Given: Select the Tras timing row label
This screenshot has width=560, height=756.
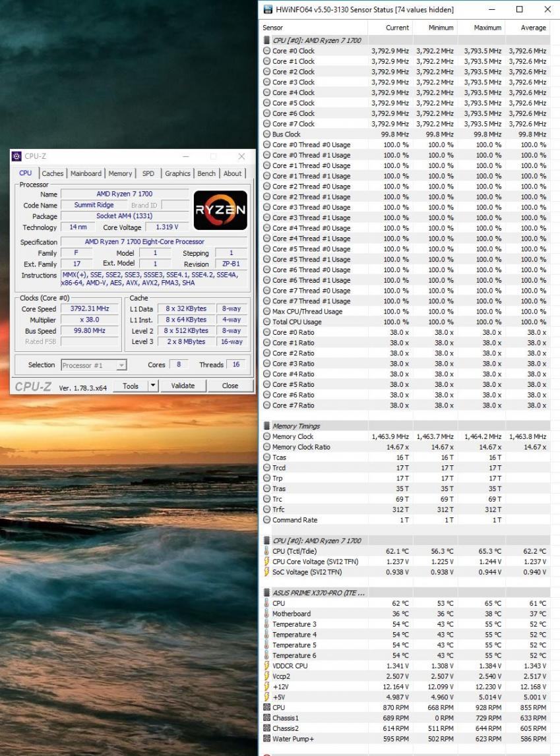Looking at the screenshot, I should click(x=279, y=488).
